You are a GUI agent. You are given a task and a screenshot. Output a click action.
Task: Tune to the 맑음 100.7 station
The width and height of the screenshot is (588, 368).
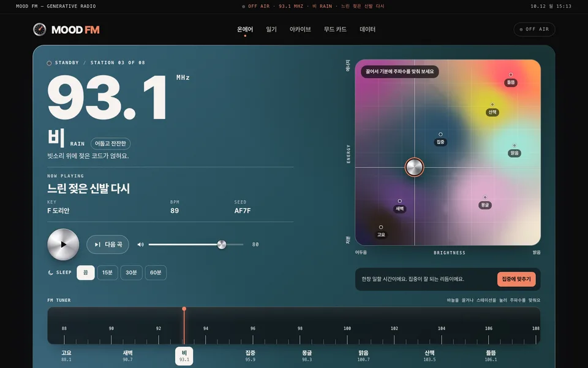(x=363, y=356)
